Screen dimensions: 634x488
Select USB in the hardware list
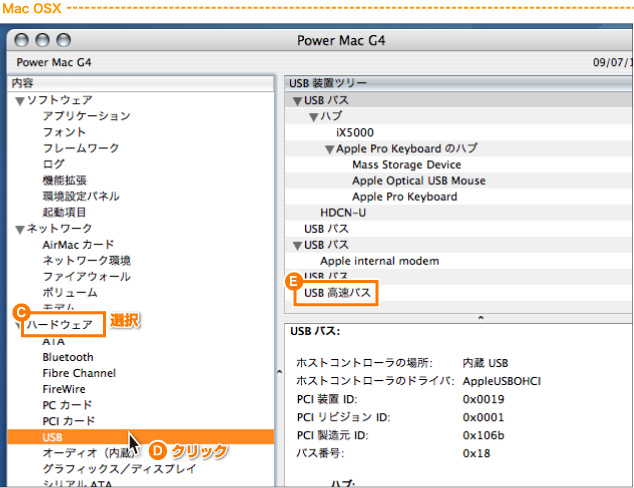54,437
